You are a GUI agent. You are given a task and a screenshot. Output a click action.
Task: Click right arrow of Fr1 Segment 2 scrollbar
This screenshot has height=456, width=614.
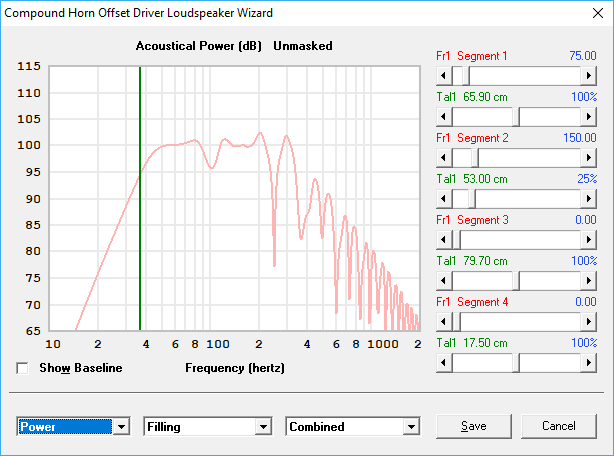[x=589, y=158]
